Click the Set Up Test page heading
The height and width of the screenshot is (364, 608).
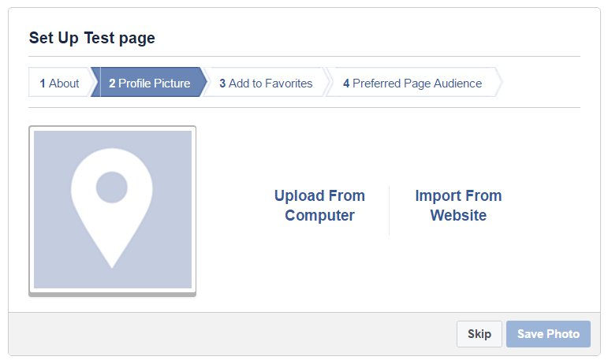92,38
